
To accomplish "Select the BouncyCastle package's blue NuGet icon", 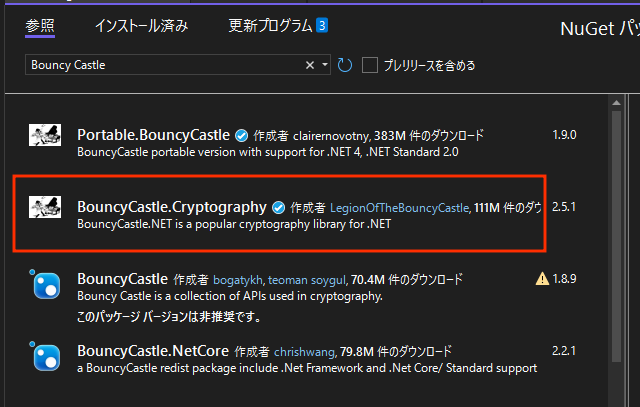I will tap(46, 285).
